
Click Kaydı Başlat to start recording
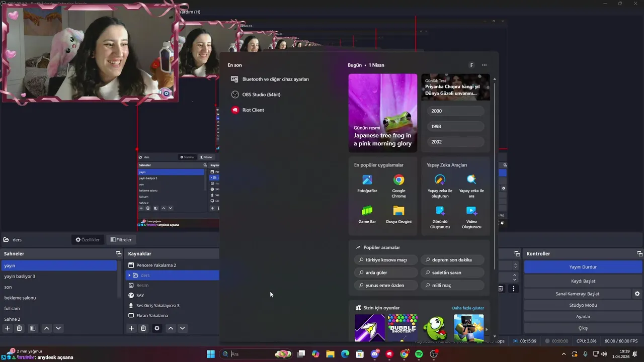point(583,281)
